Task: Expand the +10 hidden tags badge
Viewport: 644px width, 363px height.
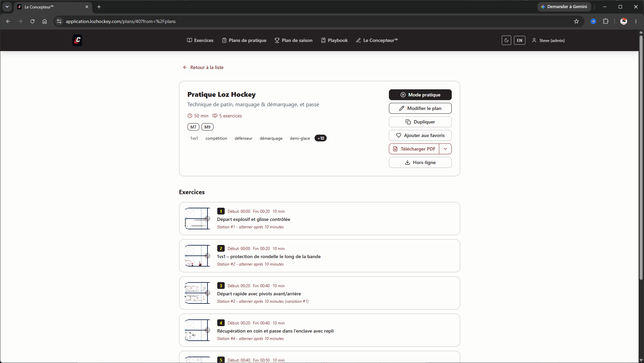Action: [x=321, y=138]
